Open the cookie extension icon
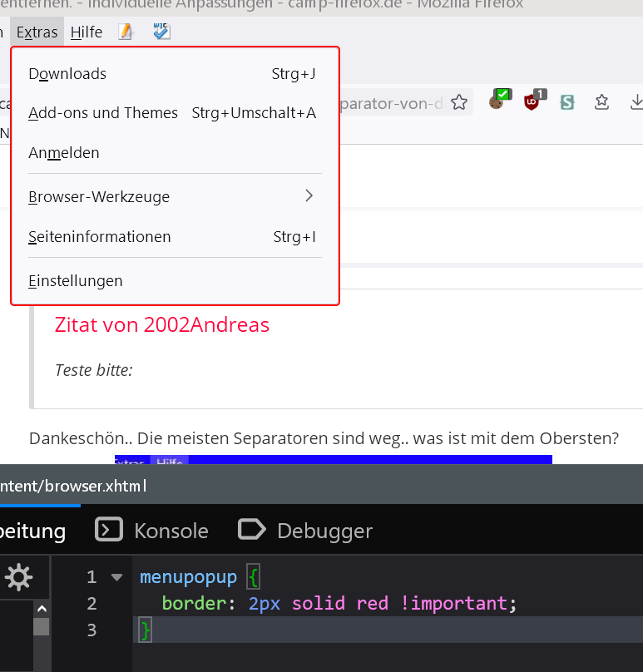The width and height of the screenshot is (643, 672). [x=500, y=100]
